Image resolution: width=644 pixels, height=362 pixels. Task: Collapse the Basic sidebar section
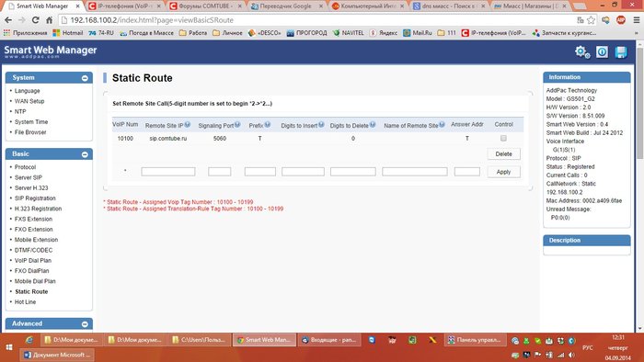[85, 154]
